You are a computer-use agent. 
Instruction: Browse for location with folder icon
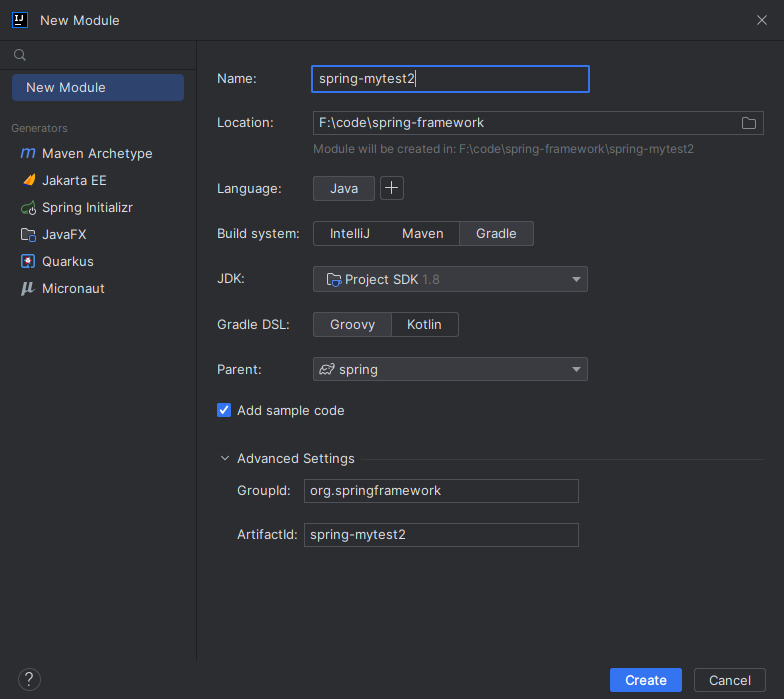pos(748,123)
